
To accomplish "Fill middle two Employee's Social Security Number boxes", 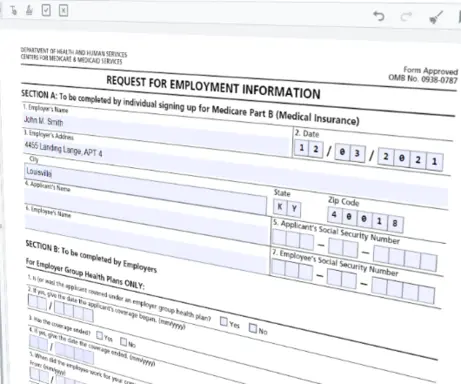I will pos(342,278).
